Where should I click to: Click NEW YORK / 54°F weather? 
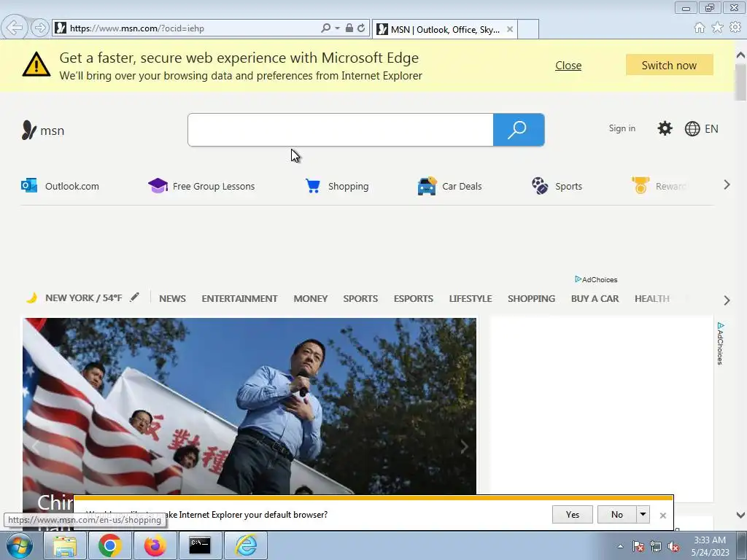[x=83, y=298]
